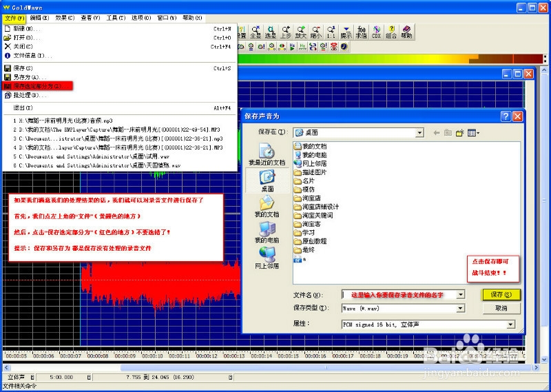Click the 全显 (show all) zoom toolbar icon
Image resolution: width=551 pixels, height=392 pixels.
coord(256,32)
